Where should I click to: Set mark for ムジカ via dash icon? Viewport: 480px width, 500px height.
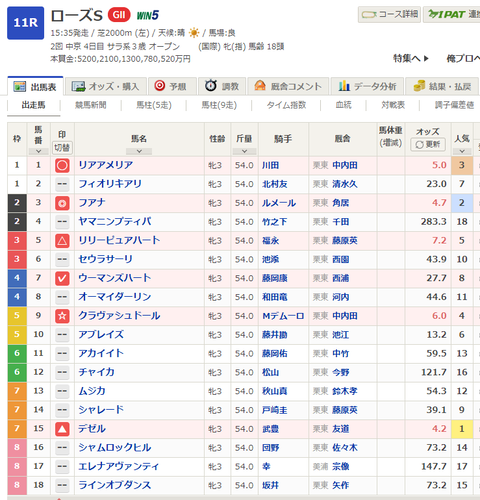pos(62,391)
